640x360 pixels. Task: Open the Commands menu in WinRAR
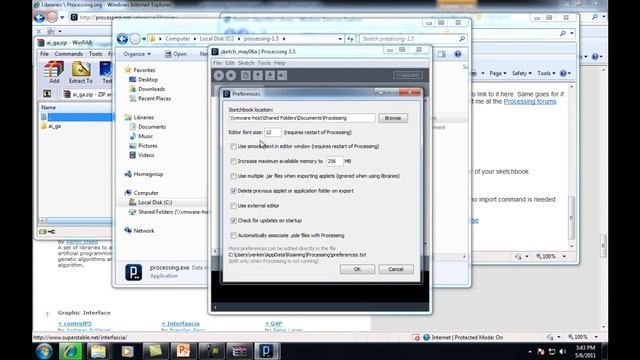tap(69, 54)
